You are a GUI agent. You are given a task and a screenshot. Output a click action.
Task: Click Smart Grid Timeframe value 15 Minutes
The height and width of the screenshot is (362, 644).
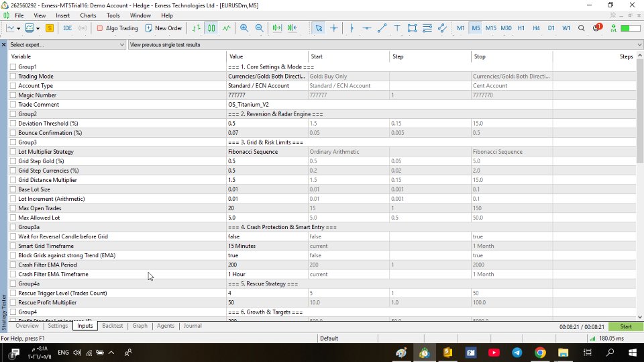point(241,246)
